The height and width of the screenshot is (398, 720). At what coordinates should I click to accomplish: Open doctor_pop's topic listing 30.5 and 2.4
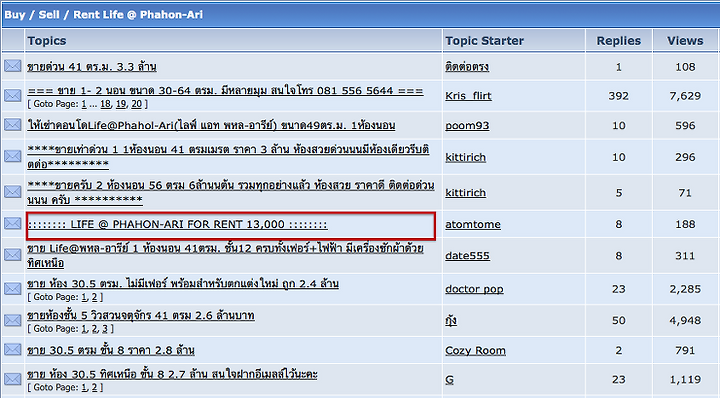(x=183, y=284)
